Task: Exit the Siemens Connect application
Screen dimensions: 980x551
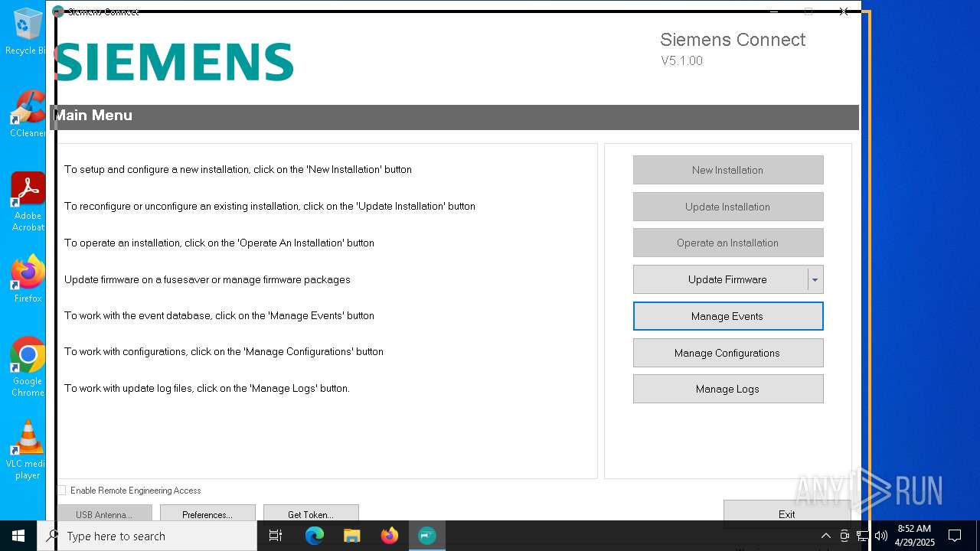Action: pyautogui.click(x=787, y=513)
